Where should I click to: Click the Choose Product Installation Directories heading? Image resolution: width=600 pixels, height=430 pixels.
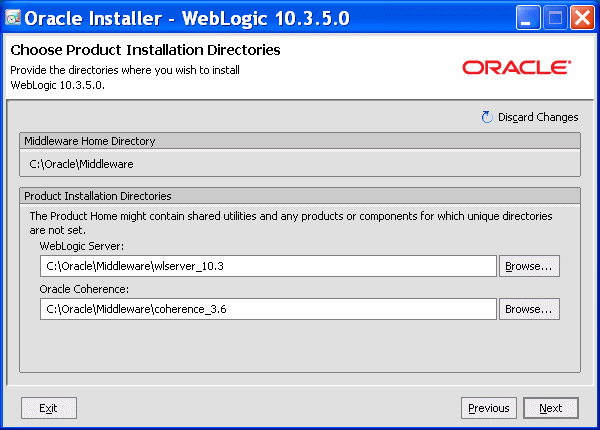pyautogui.click(x=145, y=50)
